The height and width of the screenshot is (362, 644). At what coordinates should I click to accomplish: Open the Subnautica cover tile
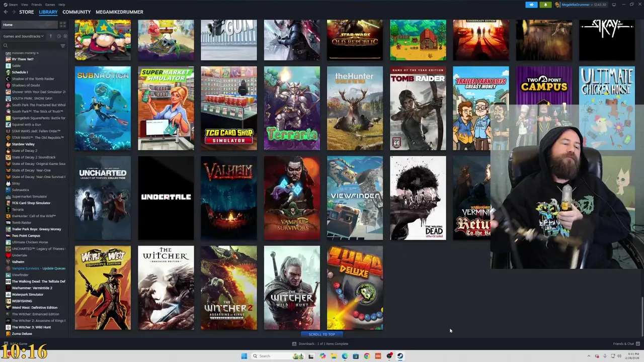[103, 109]
